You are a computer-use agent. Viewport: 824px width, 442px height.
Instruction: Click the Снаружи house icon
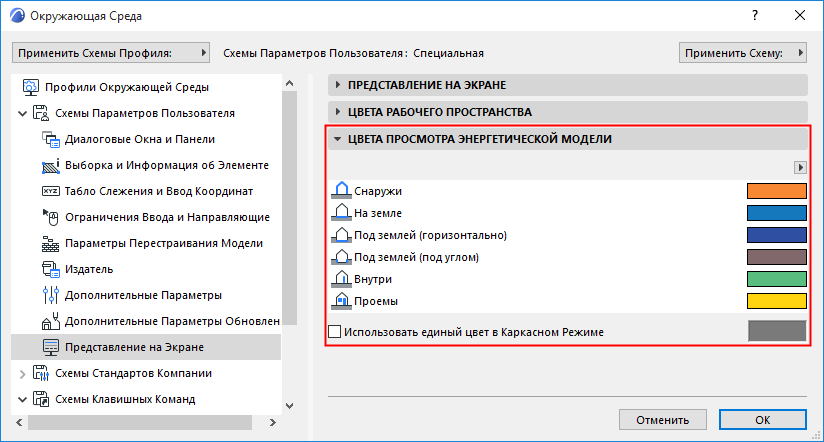pos(342,190)
